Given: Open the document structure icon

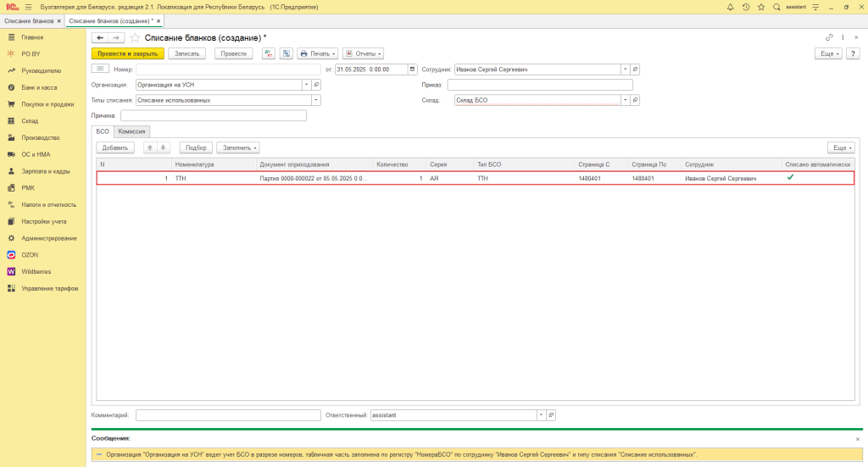Looking at the screenshot, I should [x=287, y=53].
